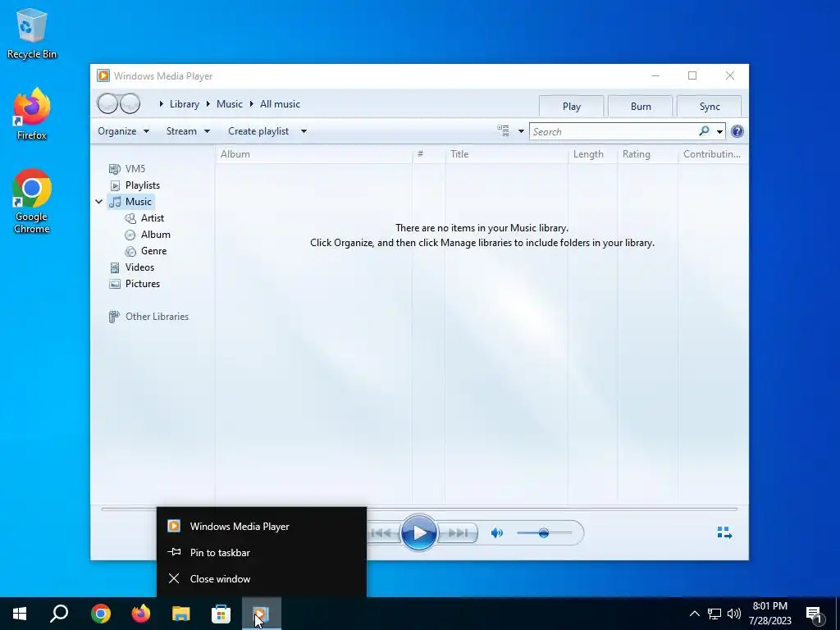840x630 pixels.
Task: Open taskbar search
Action: (59, 614)
